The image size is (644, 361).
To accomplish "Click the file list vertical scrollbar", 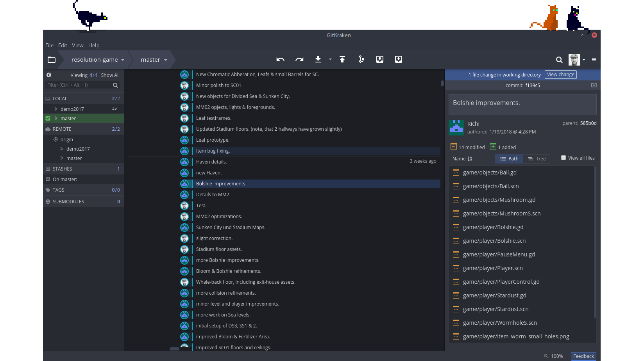I will click(x=595, y=242).
